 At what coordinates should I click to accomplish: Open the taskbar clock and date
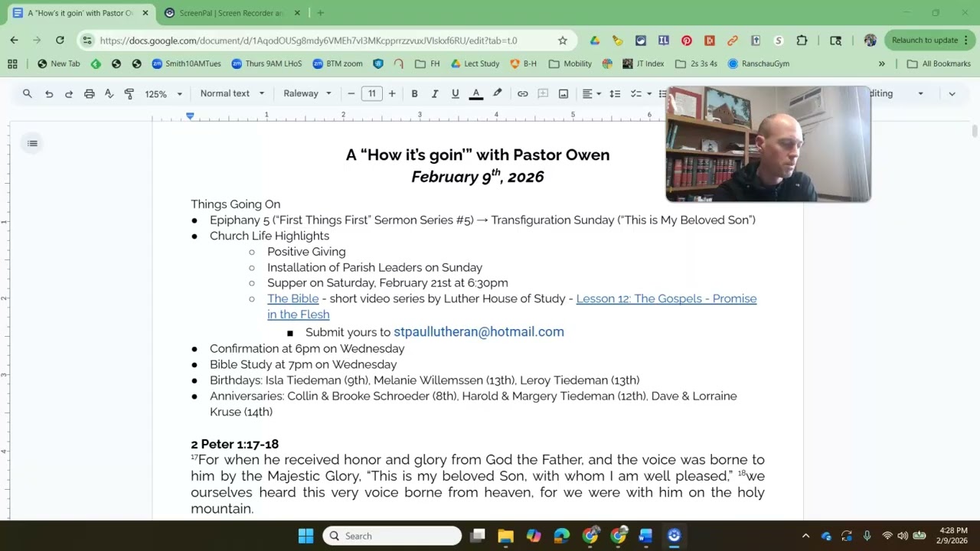[x=953, y=536]
